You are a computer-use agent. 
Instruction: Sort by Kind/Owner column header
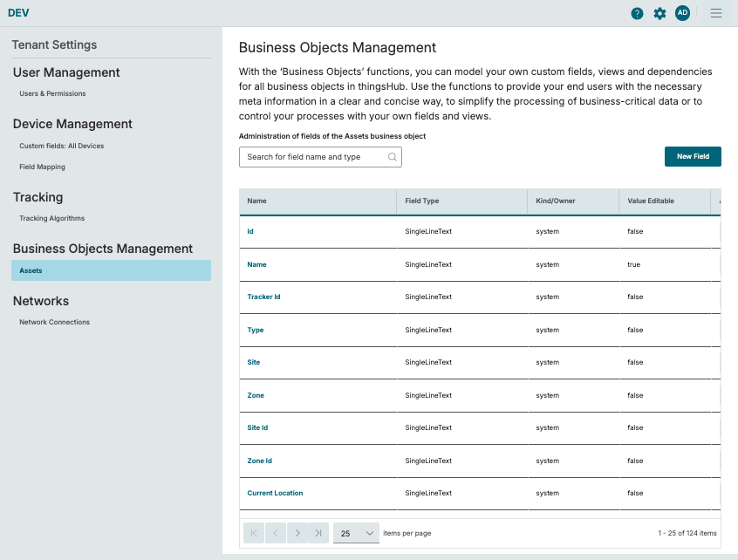point(556,201)
